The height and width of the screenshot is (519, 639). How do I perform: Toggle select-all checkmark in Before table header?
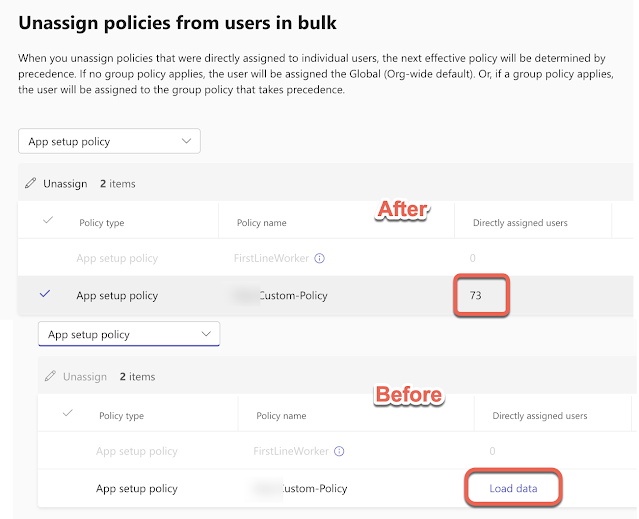click(66, 415)
